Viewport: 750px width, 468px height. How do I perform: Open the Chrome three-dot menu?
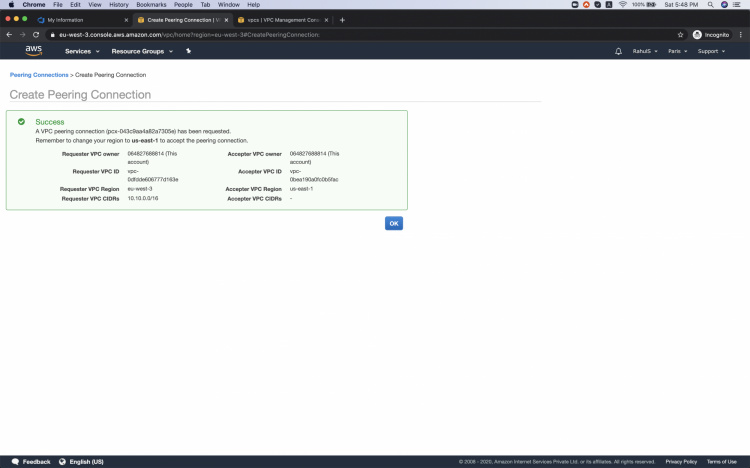tap(741, 34)
